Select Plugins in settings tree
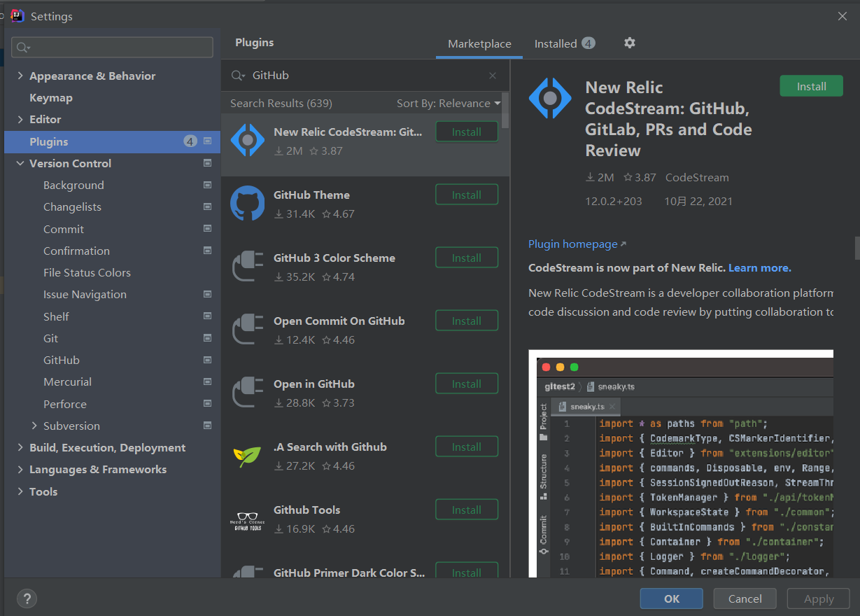Viewport: 860px width, 616px height. 112,141
